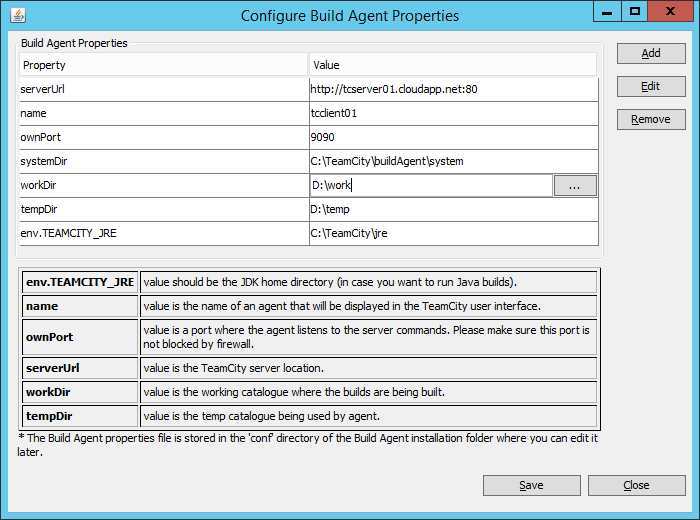Select the Property column header
Image resolution: width=700 pixels, height=520 pixels.
pos(163,65)
